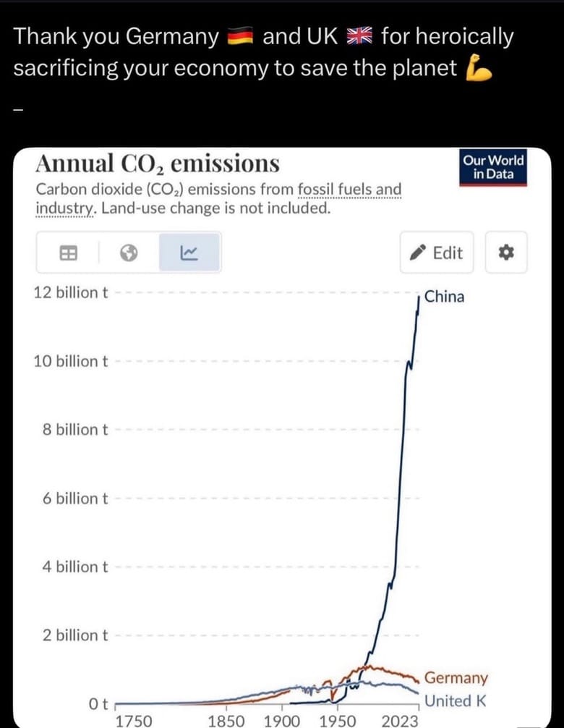This screenshot has height=728, width=564.
Task: Click the German flag emoji
Action: tap(240, 38)
